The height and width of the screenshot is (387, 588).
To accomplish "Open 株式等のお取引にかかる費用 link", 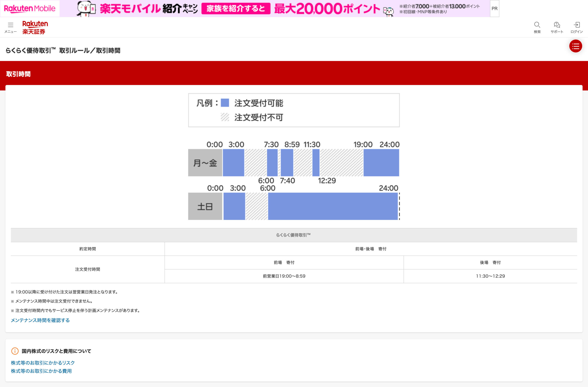I will (x=41, y=371).
